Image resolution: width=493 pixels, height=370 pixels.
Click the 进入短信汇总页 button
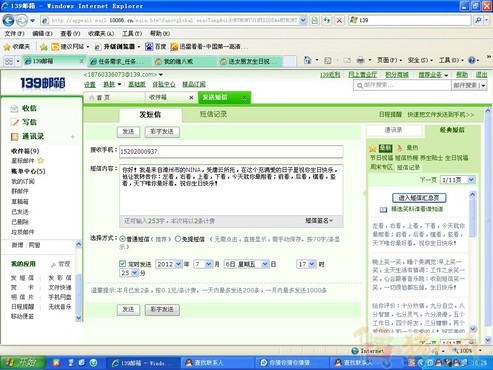click(419, 198)
